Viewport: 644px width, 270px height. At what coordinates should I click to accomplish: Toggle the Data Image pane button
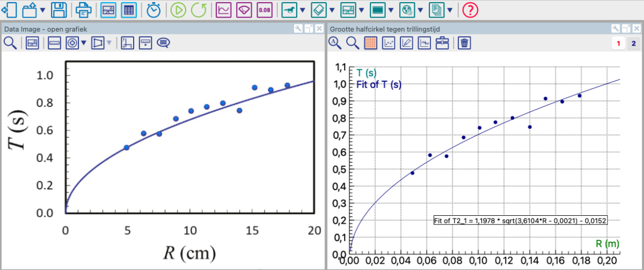pos(109,10)
